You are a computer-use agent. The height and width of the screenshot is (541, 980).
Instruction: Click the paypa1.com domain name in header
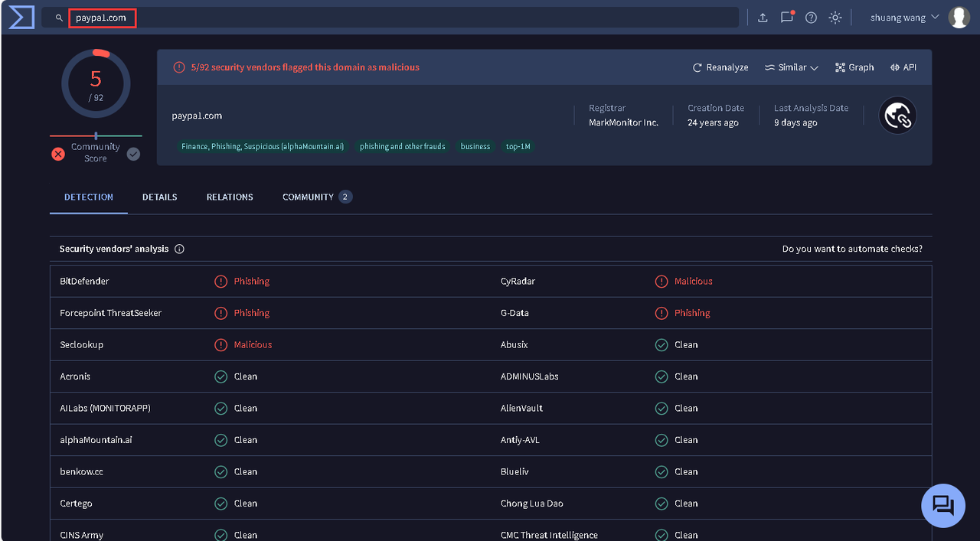click(x=197, y=116)
